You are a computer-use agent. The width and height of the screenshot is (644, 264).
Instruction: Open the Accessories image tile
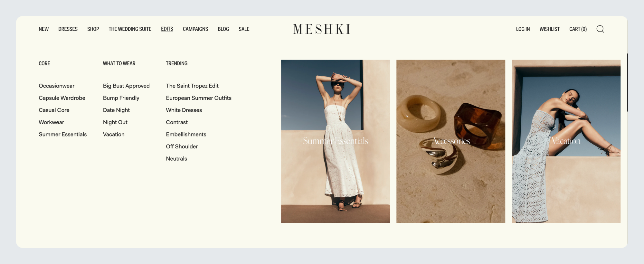451,141
